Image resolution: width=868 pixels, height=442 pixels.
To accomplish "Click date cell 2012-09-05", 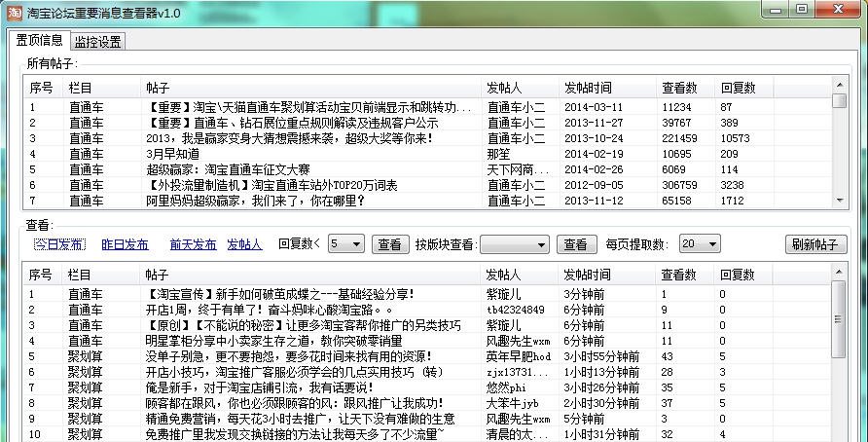I will click(x=594, y=185).
